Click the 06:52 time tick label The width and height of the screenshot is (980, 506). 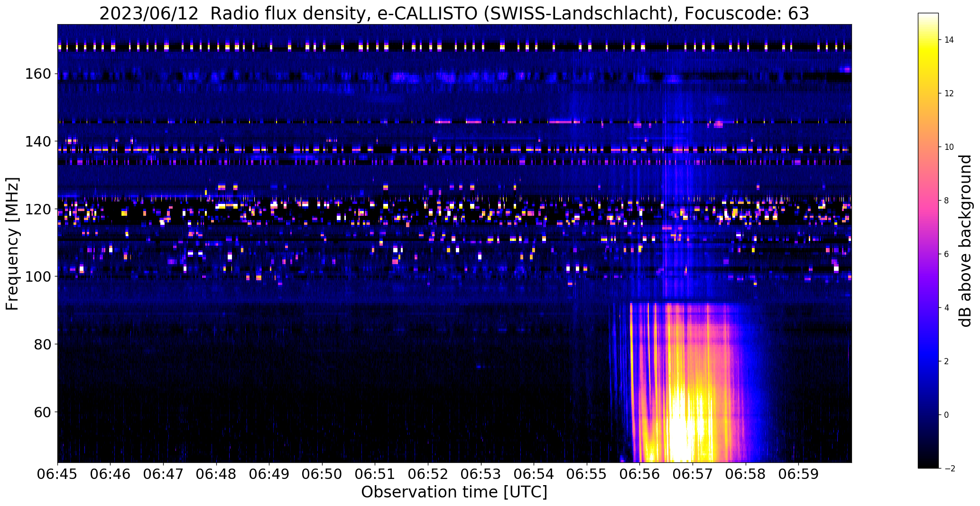click(x=428, y=475)
